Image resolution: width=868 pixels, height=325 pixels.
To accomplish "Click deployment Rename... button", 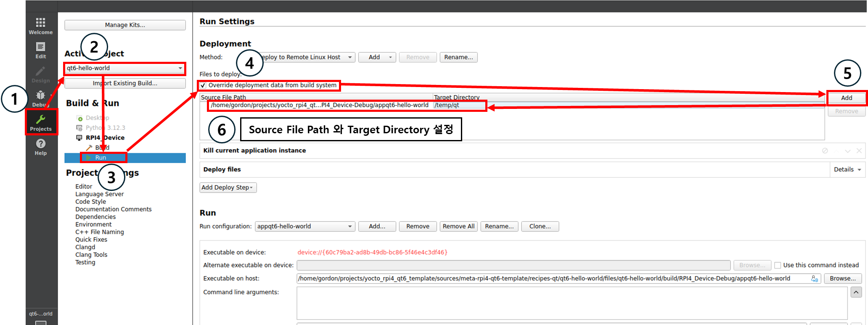I will click(x=458, y=57).
